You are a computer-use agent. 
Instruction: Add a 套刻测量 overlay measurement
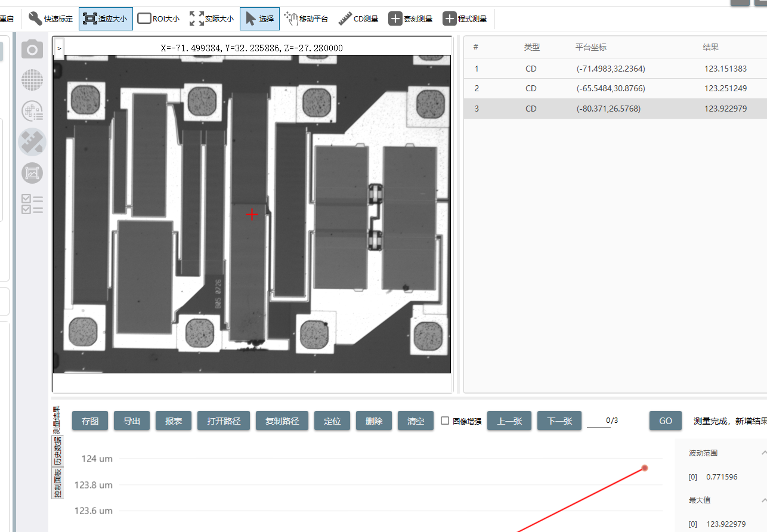click(410, 18)
